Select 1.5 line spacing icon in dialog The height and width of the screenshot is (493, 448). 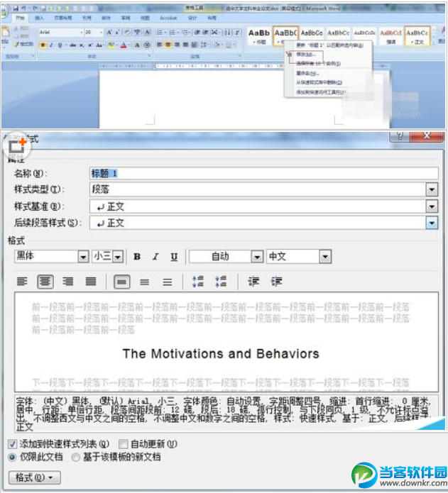[x=144, y=282]
